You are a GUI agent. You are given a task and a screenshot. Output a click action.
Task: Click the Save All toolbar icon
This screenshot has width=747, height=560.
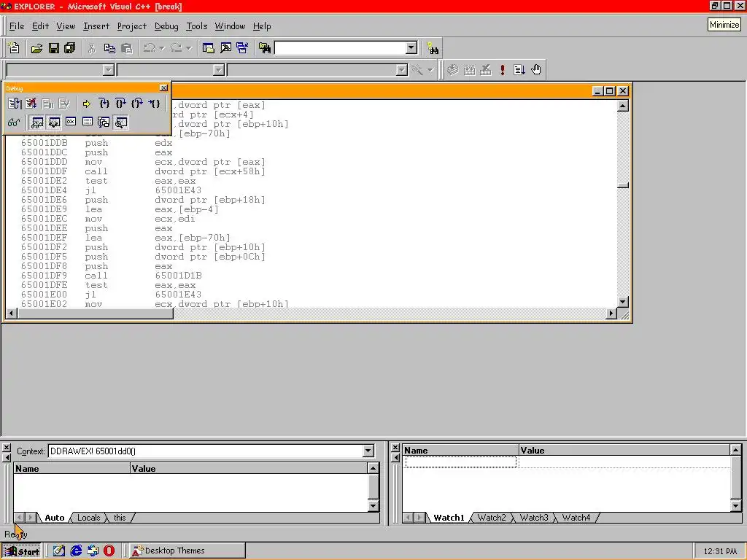(70, 48)
